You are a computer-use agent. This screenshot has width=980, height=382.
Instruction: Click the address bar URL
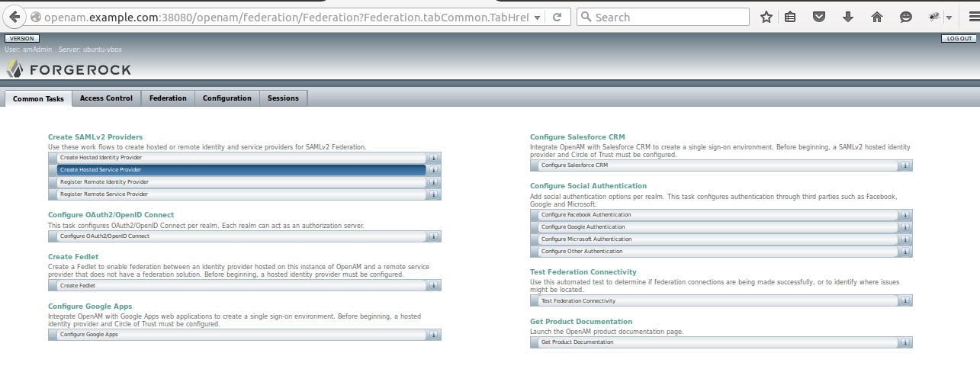pos(286,17)
